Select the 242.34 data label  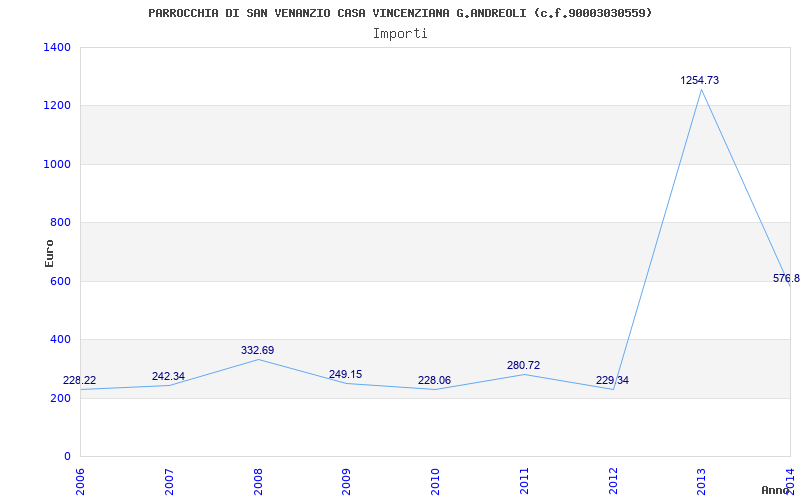point(168,376)
